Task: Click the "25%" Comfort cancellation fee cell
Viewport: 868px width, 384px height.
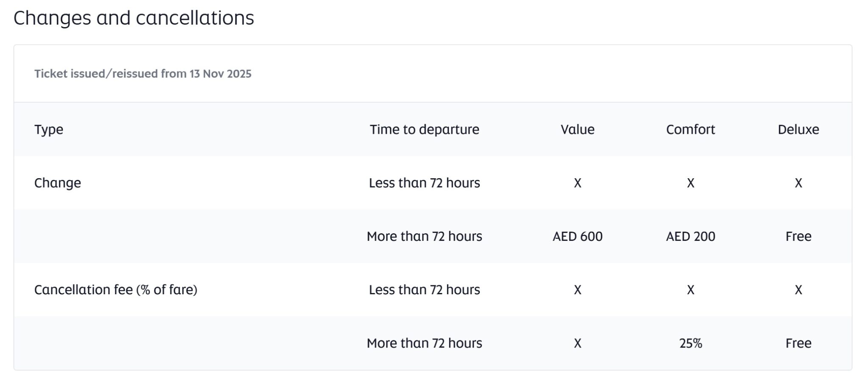Action: click(690, 343)
